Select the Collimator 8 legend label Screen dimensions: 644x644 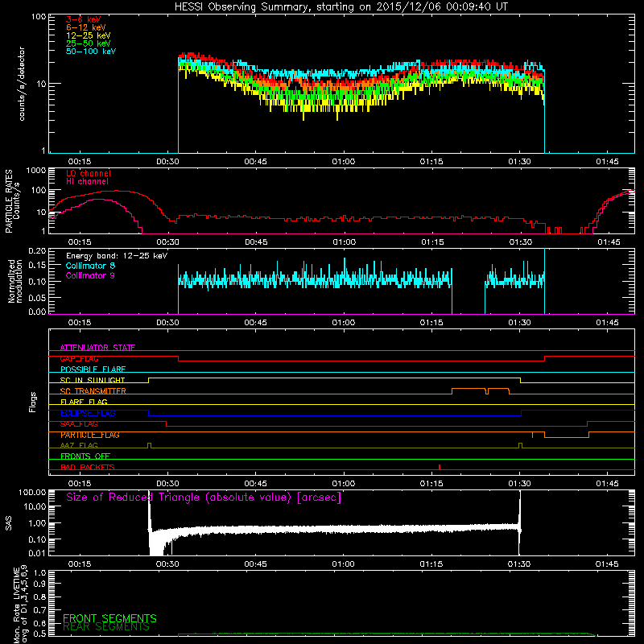pos(90,266)
